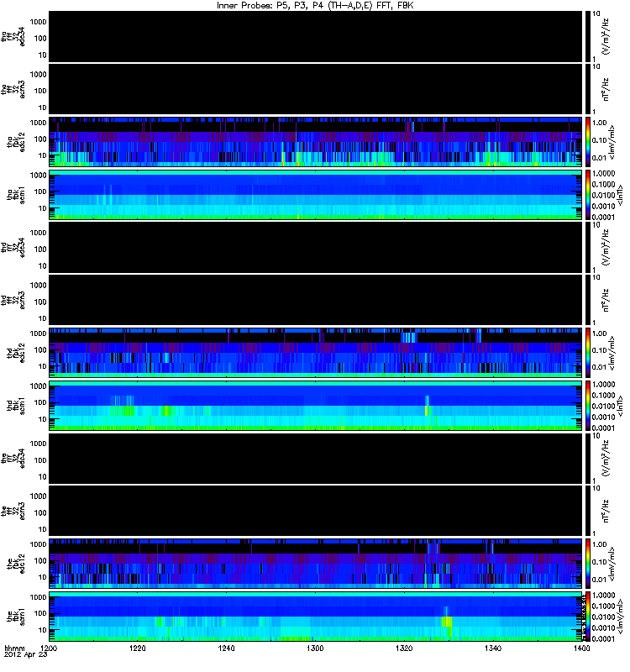The height and width of the screenshot is (672, 630).
Task: Click the 1400 time axis label
Action: [581, 648]
